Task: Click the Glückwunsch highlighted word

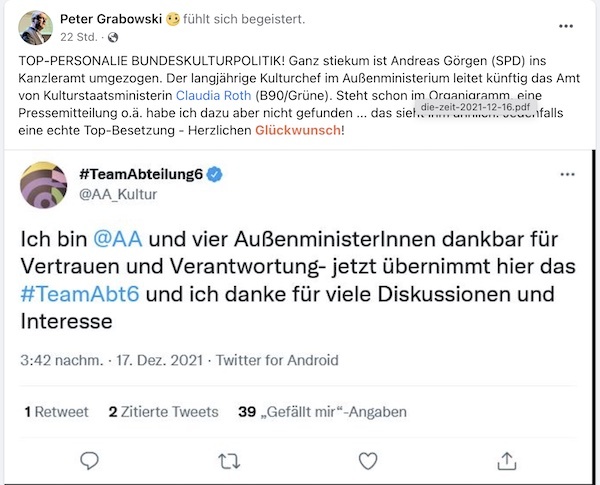Action: point(298,131)
